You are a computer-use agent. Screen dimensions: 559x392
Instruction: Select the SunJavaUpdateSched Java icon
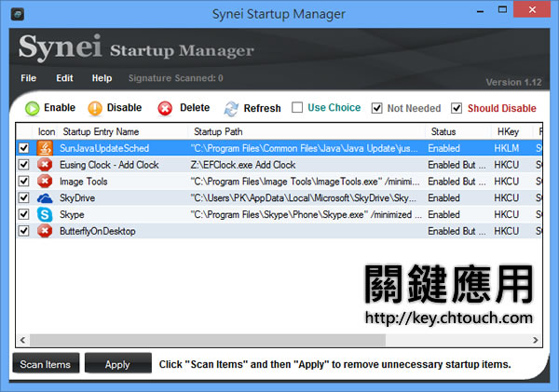coord(45,148)
